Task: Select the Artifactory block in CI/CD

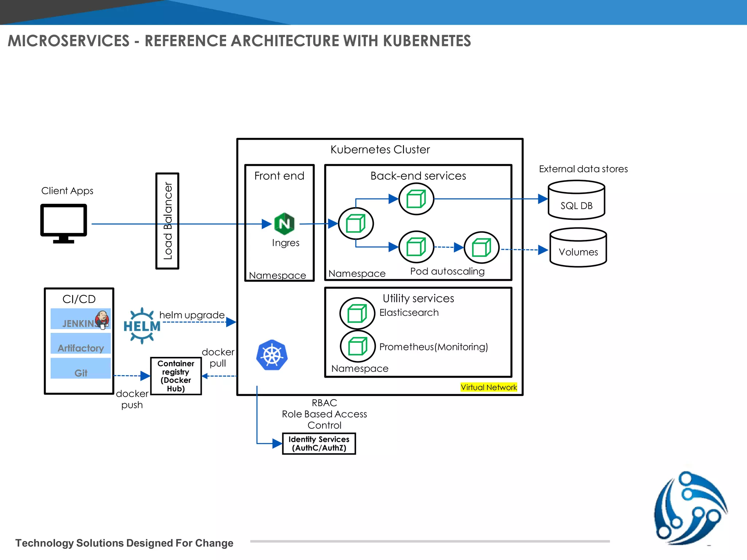Action: [x=81, y=344]
